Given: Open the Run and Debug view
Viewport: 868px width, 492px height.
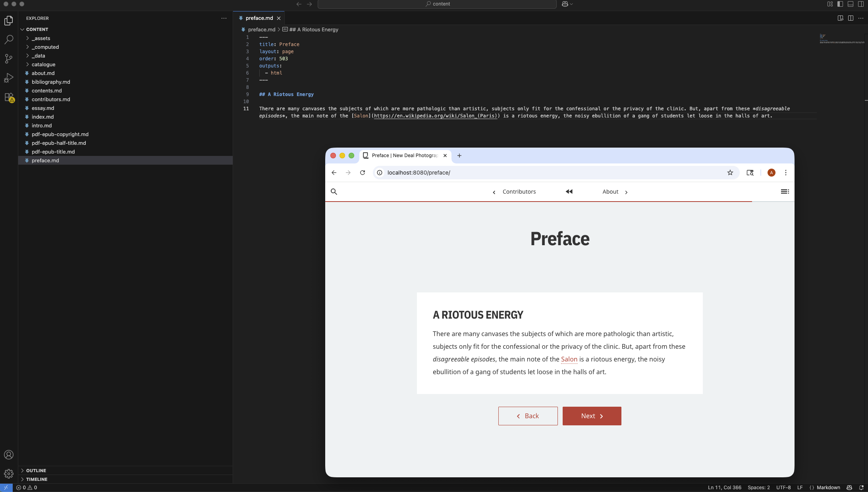Looking at the screenshot, I should coord(9,78).
